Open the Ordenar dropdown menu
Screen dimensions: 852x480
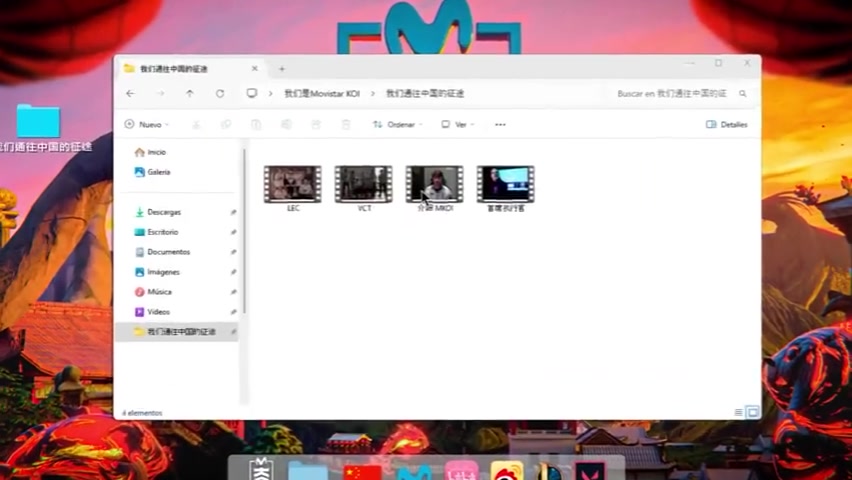point(397,125)
